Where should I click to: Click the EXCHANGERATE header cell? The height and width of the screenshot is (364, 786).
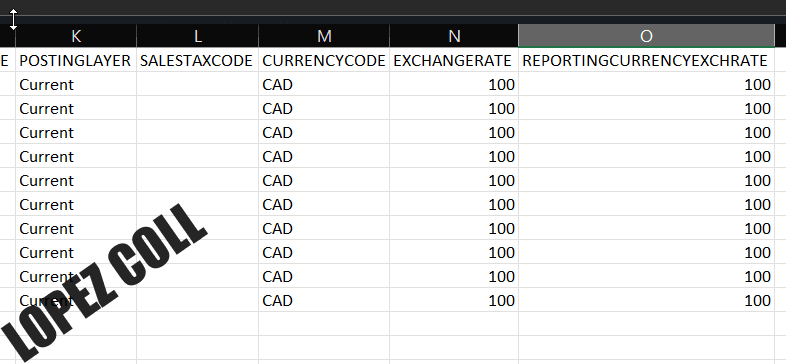(454, 61)
